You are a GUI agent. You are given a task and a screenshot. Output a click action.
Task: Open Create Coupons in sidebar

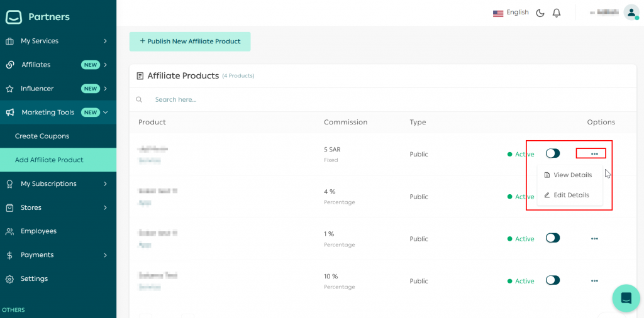tap(42, 136)
